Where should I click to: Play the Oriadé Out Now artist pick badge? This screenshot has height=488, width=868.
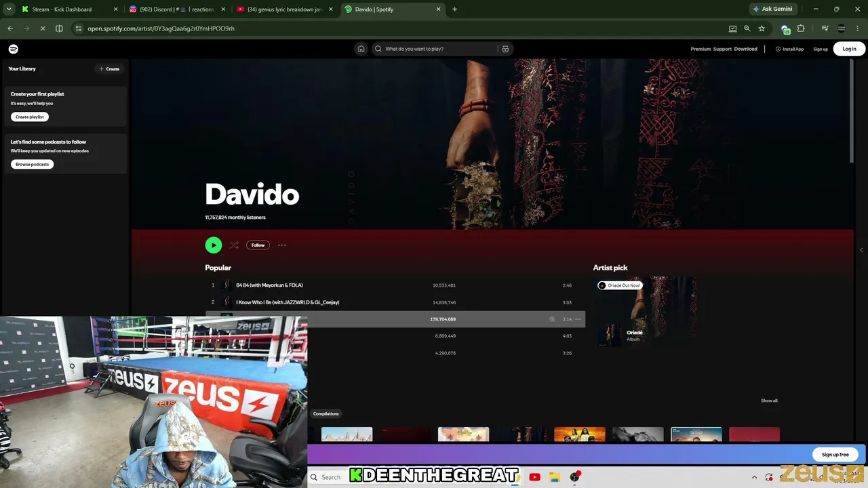pyautogui.click(x=620, y=285)
